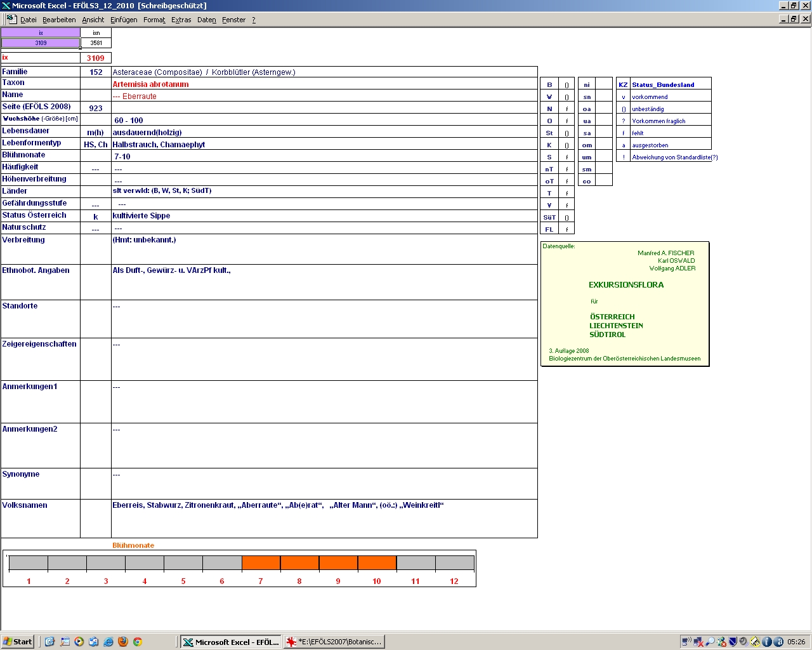This screenshot has height=650, width=812.
Task: Click the yellow printer tray icon
Action: coord(756,642)
